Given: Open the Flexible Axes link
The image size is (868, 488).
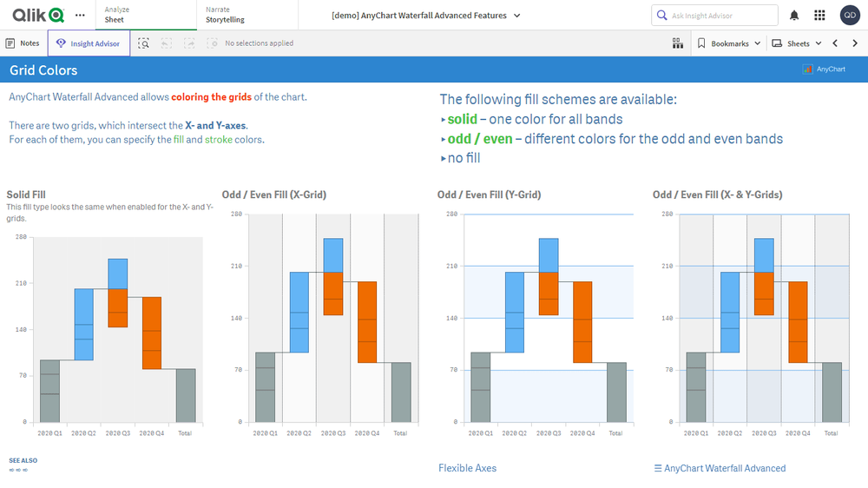Looking at the screenshot, I should tap(467, 468).
